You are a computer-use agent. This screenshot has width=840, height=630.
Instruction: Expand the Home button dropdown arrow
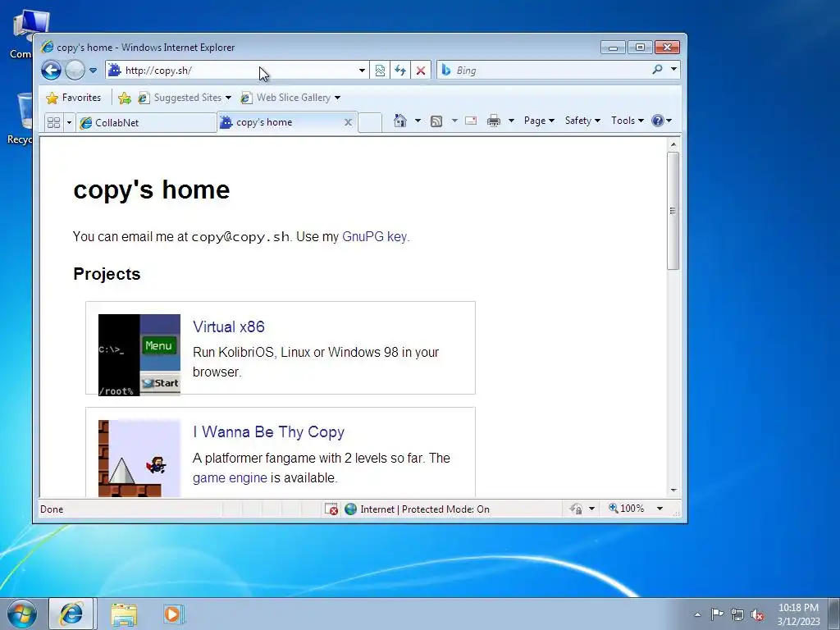point(418,121)
